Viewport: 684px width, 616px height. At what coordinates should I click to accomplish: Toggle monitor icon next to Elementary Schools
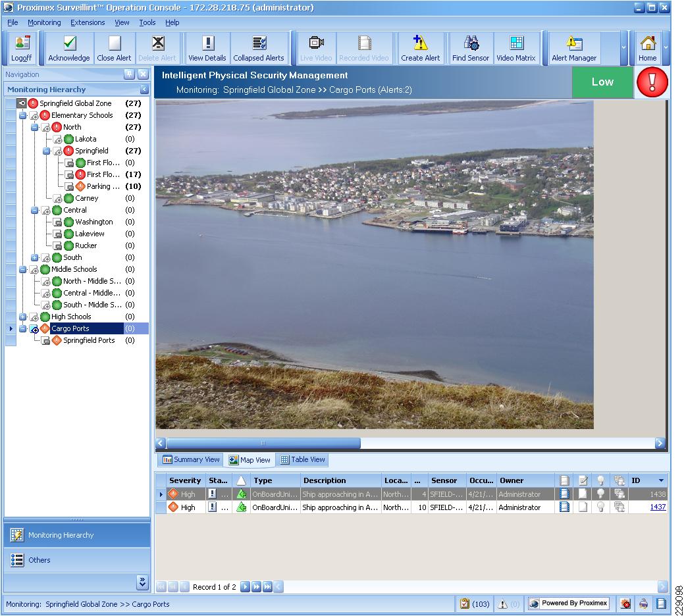[x=34, y=116]
